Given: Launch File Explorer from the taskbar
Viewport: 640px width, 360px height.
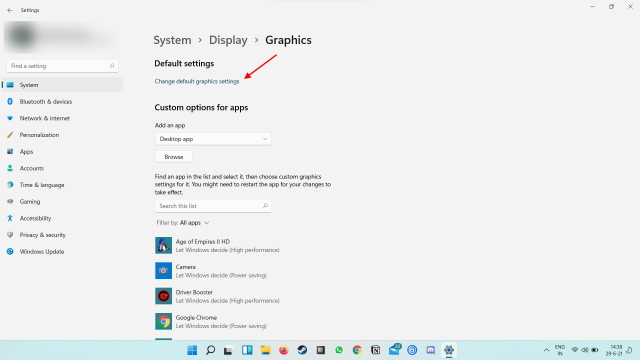Looking at the screenshot, I should (x=265, y=350).
